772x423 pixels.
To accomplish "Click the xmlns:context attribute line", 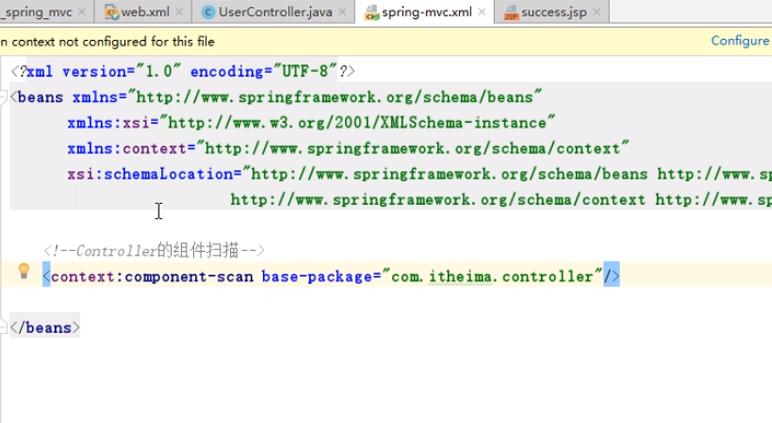I will click(x=348, y=148).
